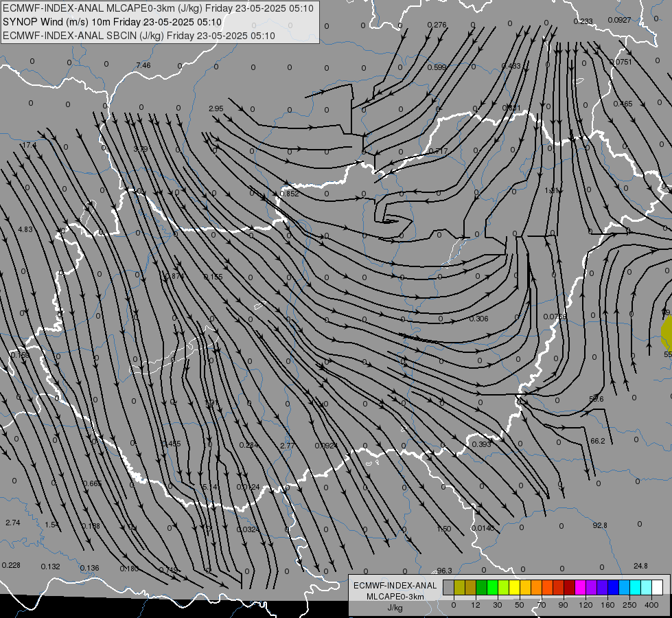Click the map value '0.284'
Image resolution: width=672 pixels, height=618 pixels.
tap(249, 445)
